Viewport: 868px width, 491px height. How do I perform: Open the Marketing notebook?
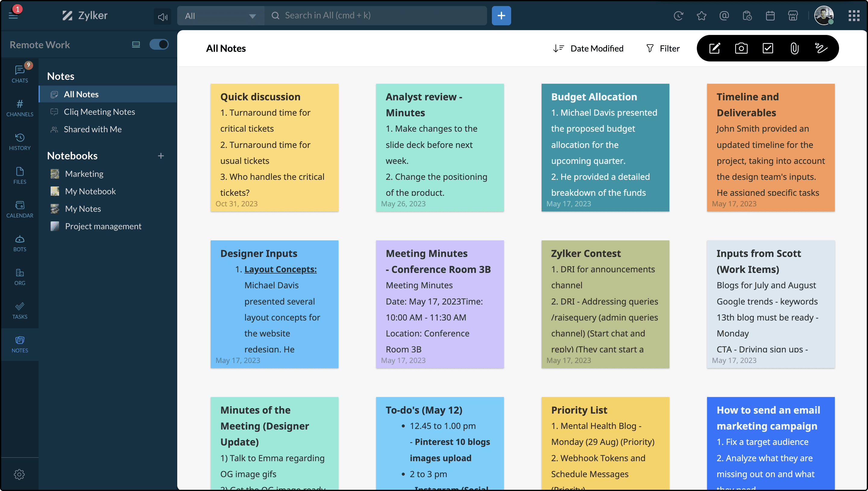(x=84, y=174)
